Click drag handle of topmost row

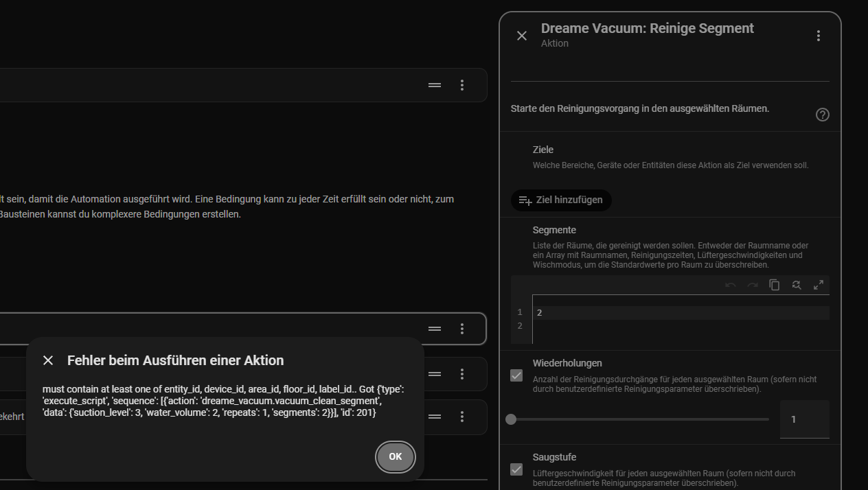(x=435, y=85)
